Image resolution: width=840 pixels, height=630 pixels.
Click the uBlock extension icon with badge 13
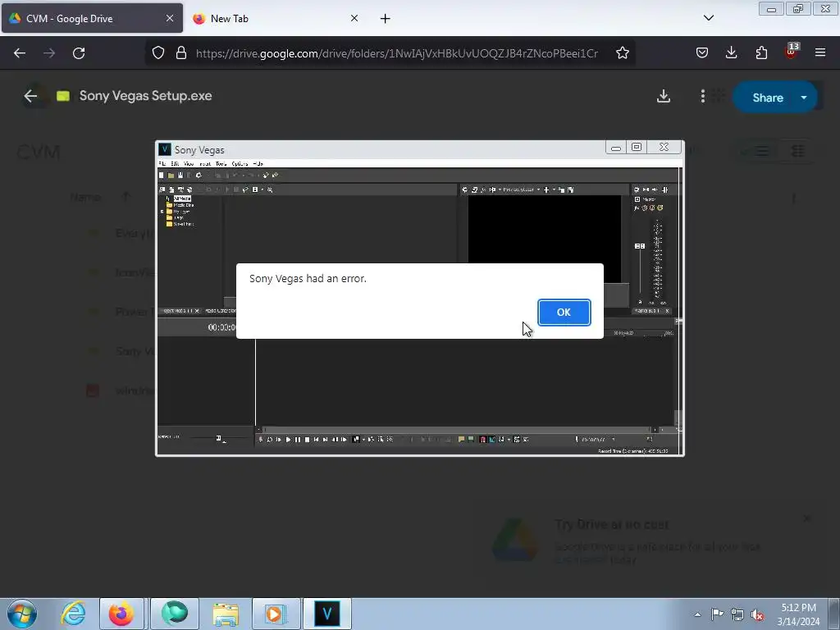tap(791, 52)
